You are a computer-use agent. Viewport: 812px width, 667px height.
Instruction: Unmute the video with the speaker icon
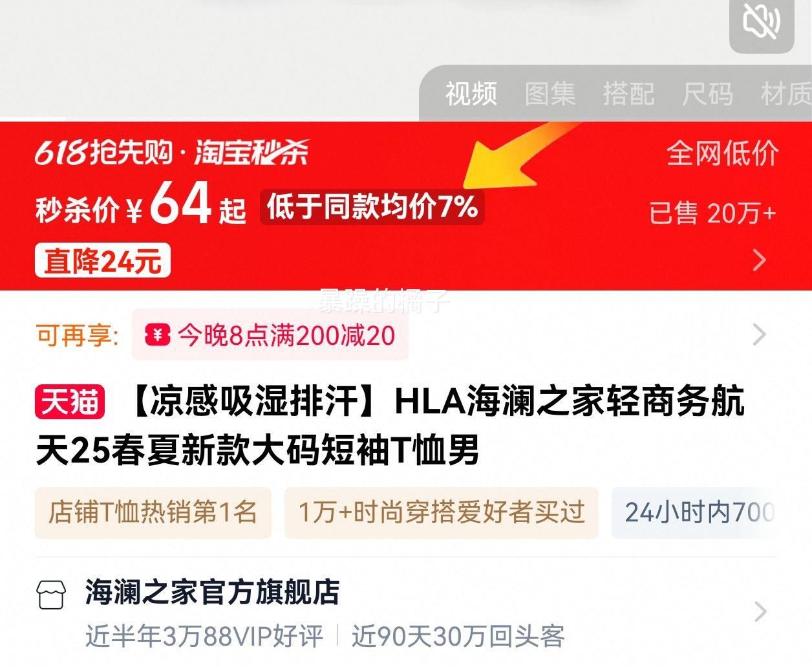[762, 23]
